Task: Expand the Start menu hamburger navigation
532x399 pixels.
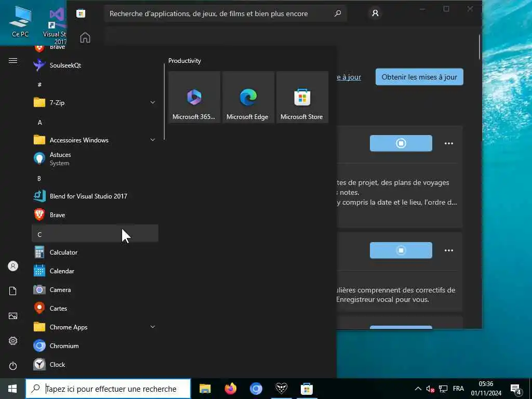Action: pyautogui.click(x=13, y=60)
